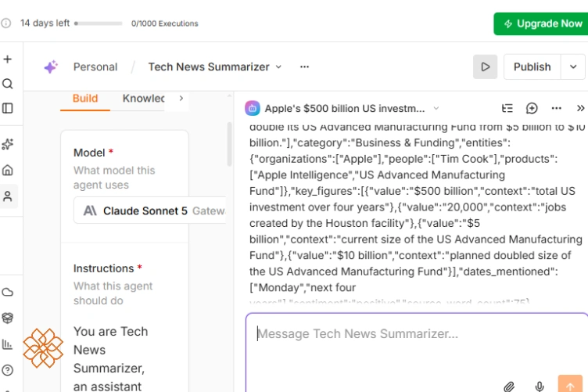
Task: Open the conversation list icon in chat header
Action: [x=507, y=109]
